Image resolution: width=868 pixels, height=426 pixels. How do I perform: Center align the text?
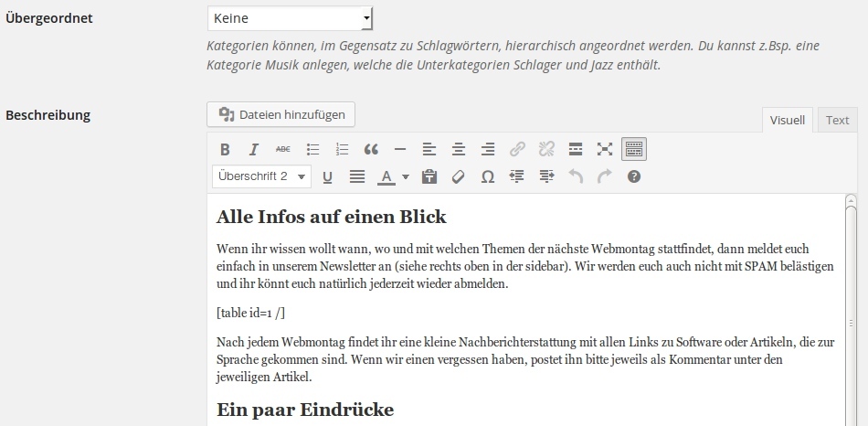coord(459,149)
